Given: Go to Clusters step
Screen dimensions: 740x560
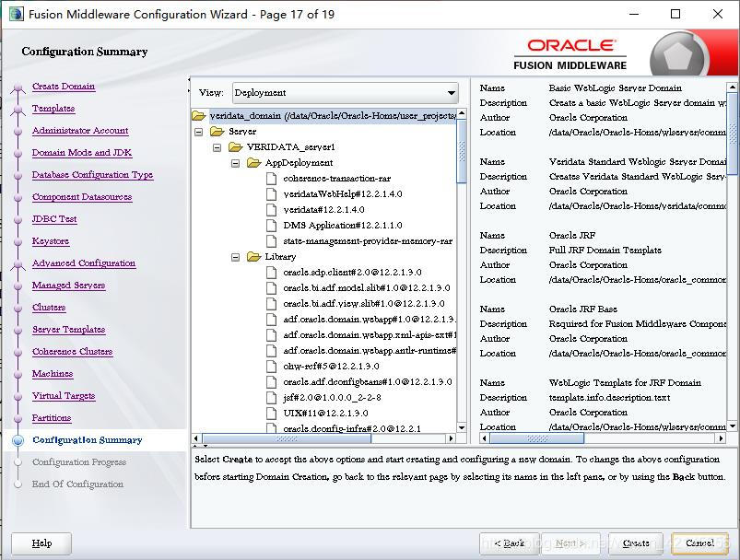Looking at the screenshot, I should 49,308.
